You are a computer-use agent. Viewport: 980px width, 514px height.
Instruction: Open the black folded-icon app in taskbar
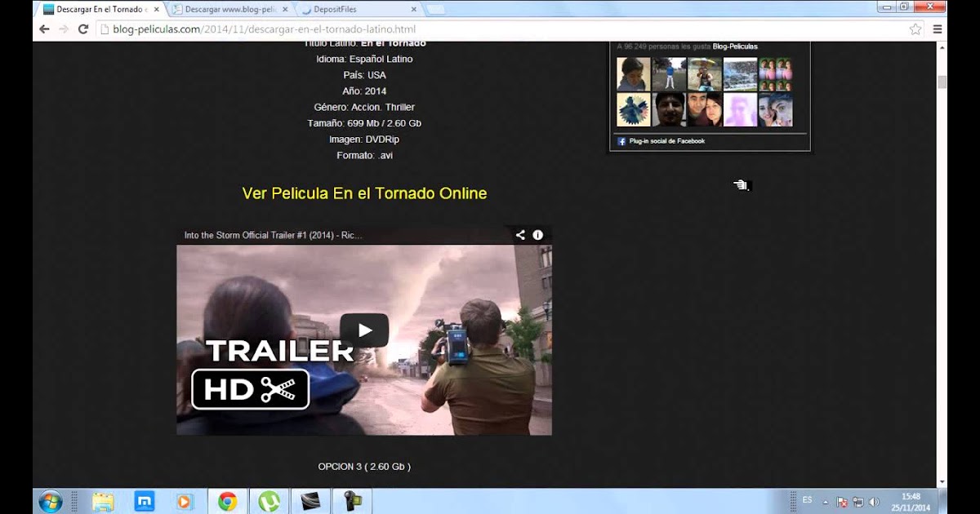click(310, 501)
